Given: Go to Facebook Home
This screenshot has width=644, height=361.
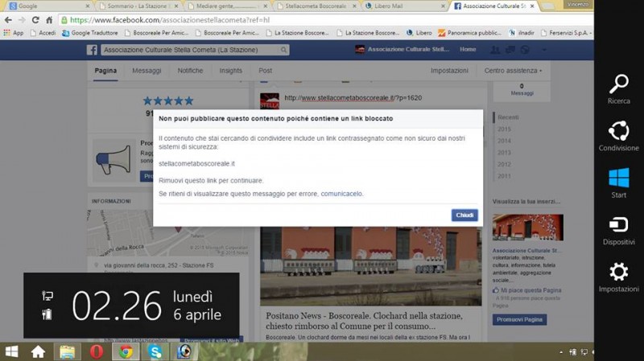Looking at the screenshot, I should [468, 49].
